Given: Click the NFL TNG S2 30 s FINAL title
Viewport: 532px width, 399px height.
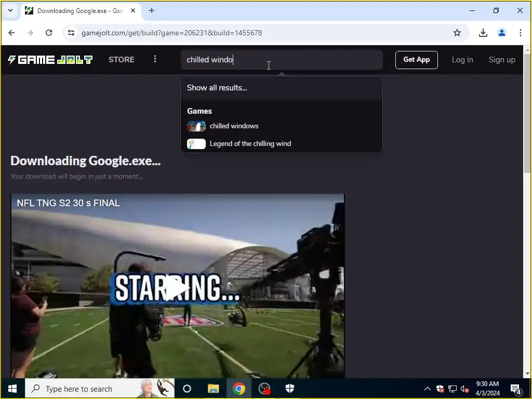Looking at the screenshot, I should (x=69, y=203).
